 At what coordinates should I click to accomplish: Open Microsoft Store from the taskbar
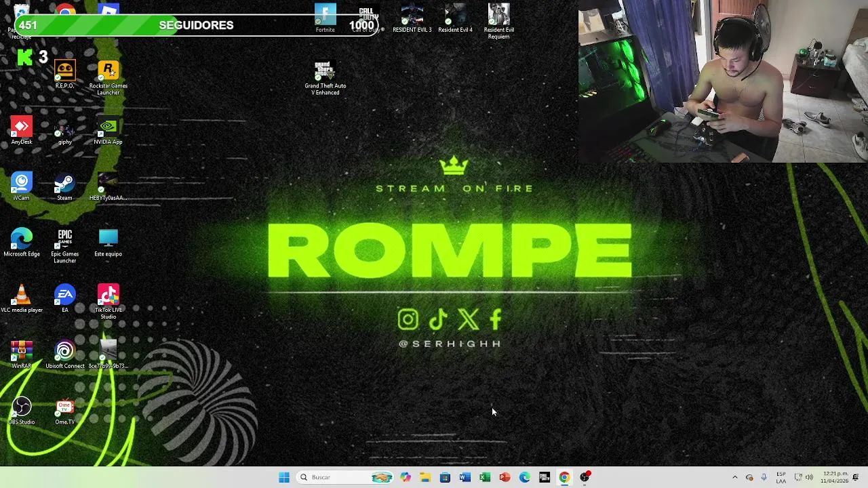tap(445, 477)
